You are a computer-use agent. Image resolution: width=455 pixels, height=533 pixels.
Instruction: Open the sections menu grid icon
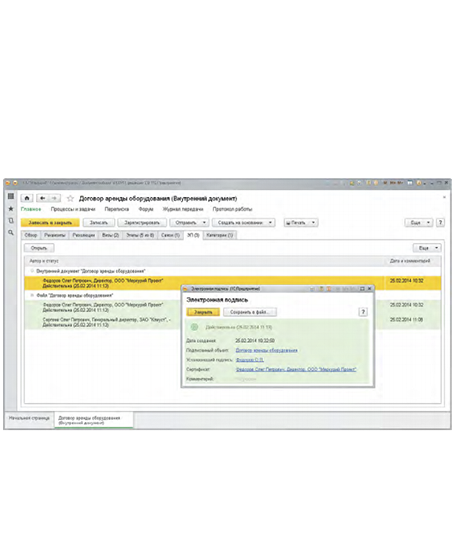coord(11,196)
